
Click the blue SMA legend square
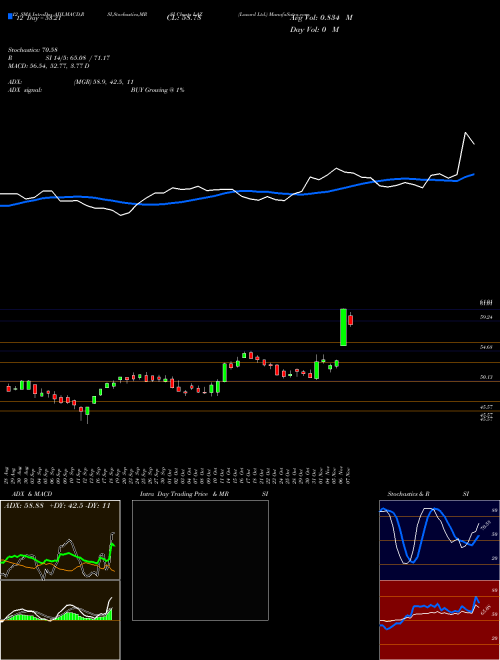click(x=10, y=17)
